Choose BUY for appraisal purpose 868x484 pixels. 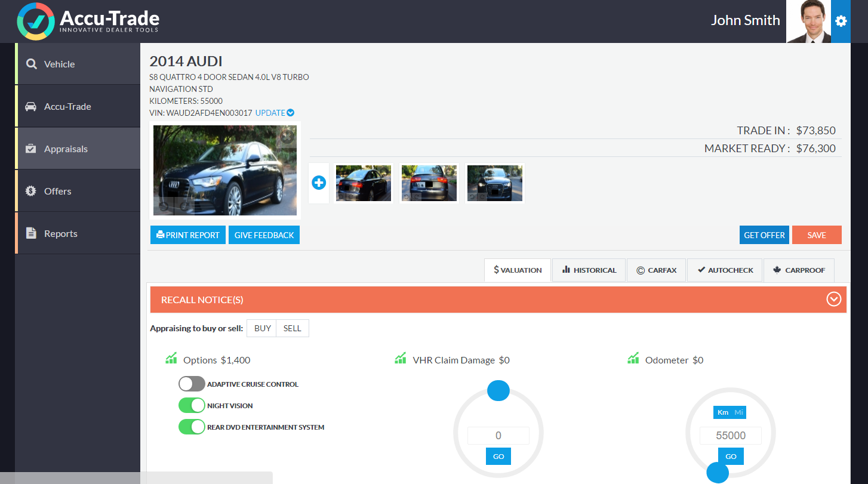tap(262, 328)
